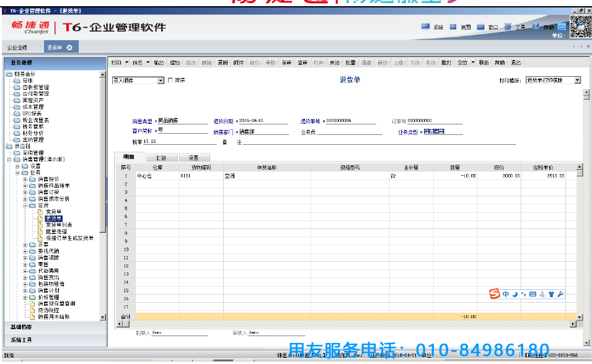Click the 复制 toolbar button
This screenshot has height=364, width=592.
click(223, 63)
